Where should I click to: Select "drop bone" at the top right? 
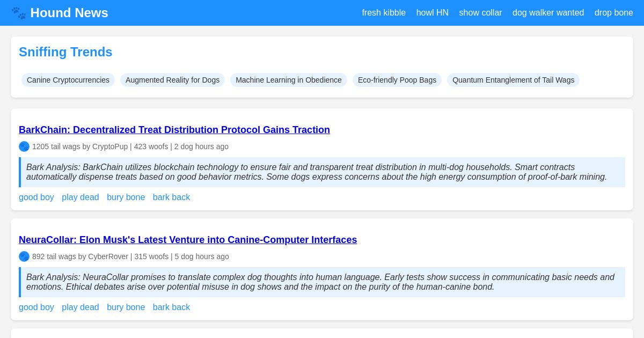(613, 13)
